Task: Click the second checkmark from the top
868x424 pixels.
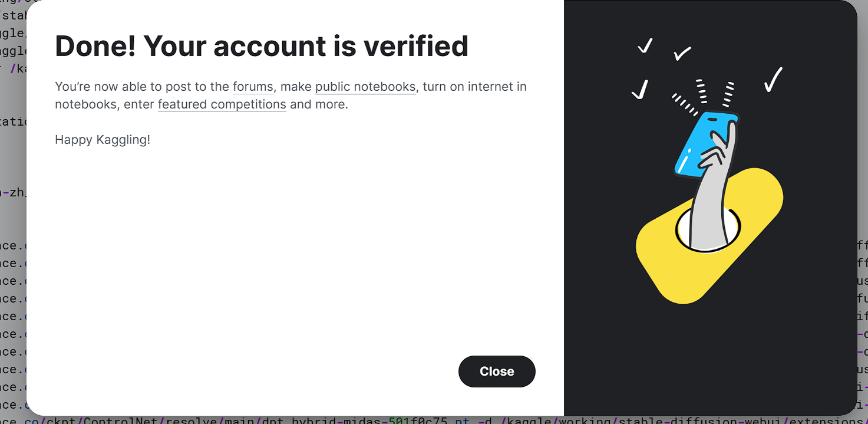Action: pos(682,54)
